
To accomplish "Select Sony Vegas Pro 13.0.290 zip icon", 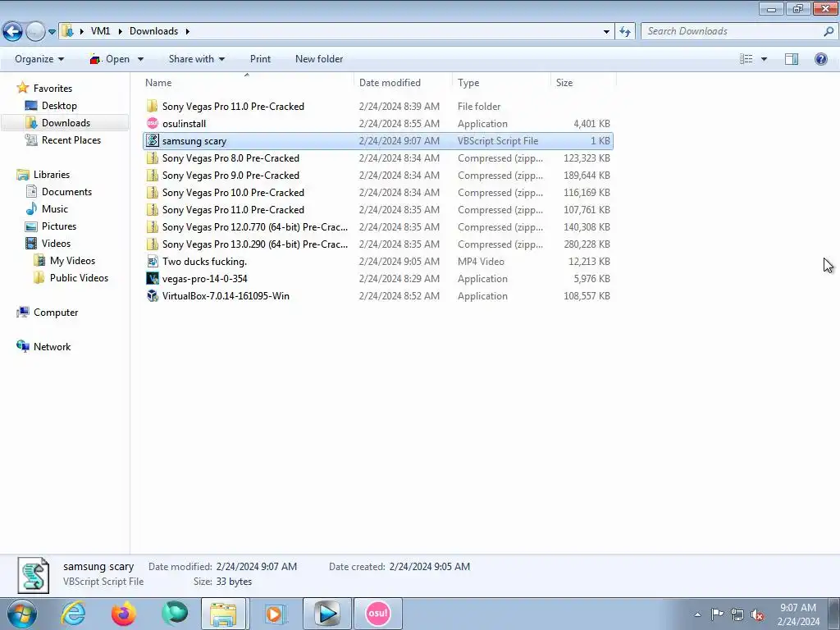I will coord(153,244).
